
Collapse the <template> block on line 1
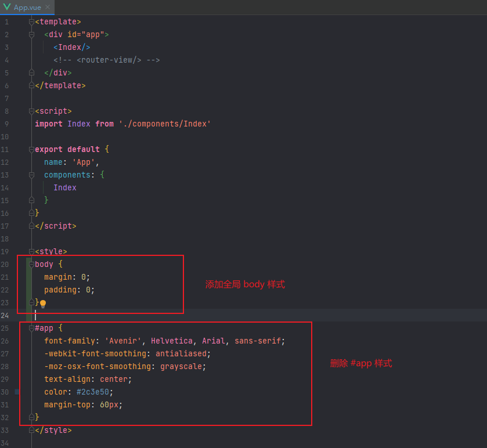(x=31, y=21)
